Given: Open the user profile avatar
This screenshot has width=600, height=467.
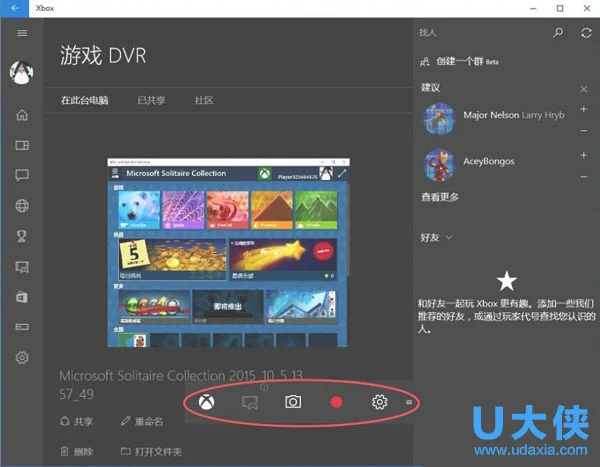Looking at the screenshot, I should [x=21, y=72].
